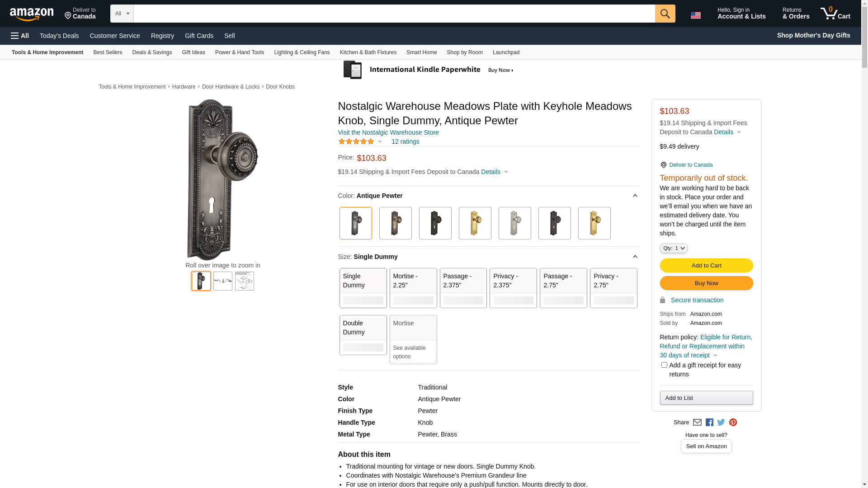
Task: Go to the Amazon home logo
Action: point(32,14)
